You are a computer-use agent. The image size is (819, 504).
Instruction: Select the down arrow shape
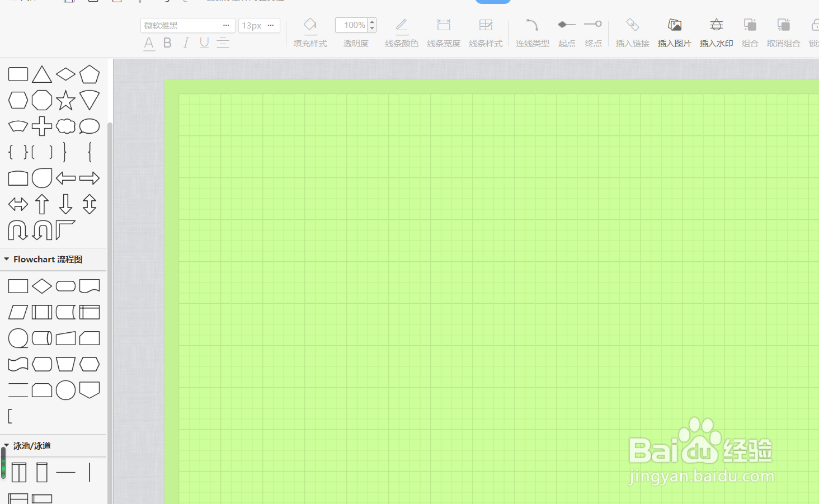[x=65, y=204]
